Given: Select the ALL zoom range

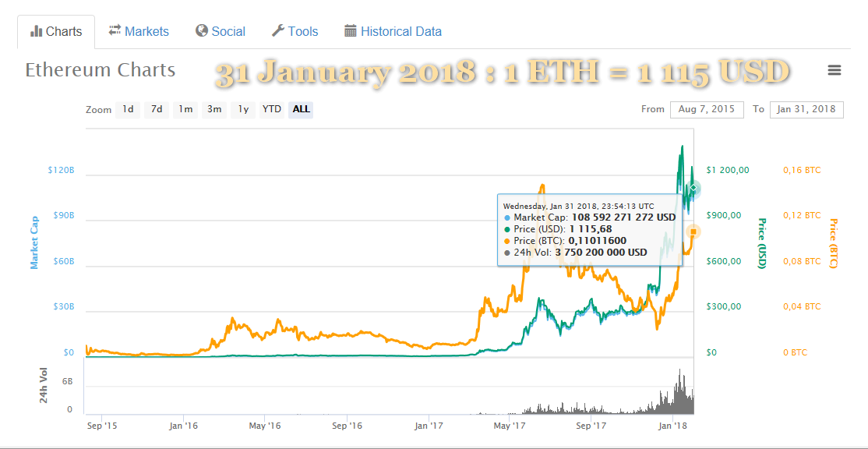Looking at the screenshot, I should point(301,110).
